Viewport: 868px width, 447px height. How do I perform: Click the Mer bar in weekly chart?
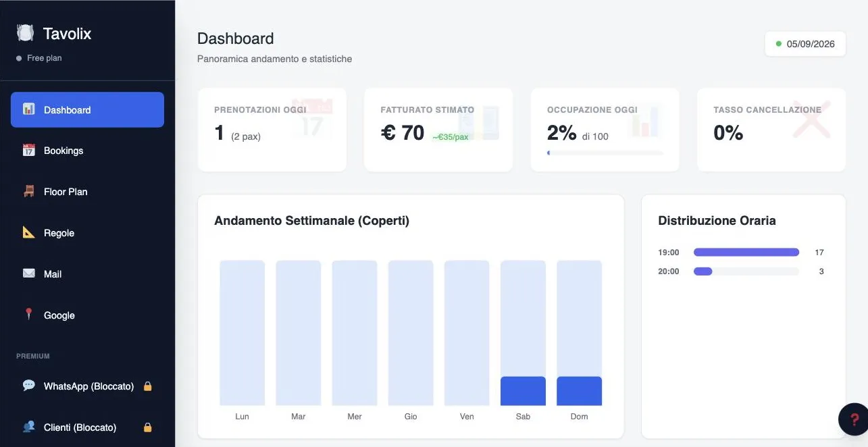tap(355, 333)
